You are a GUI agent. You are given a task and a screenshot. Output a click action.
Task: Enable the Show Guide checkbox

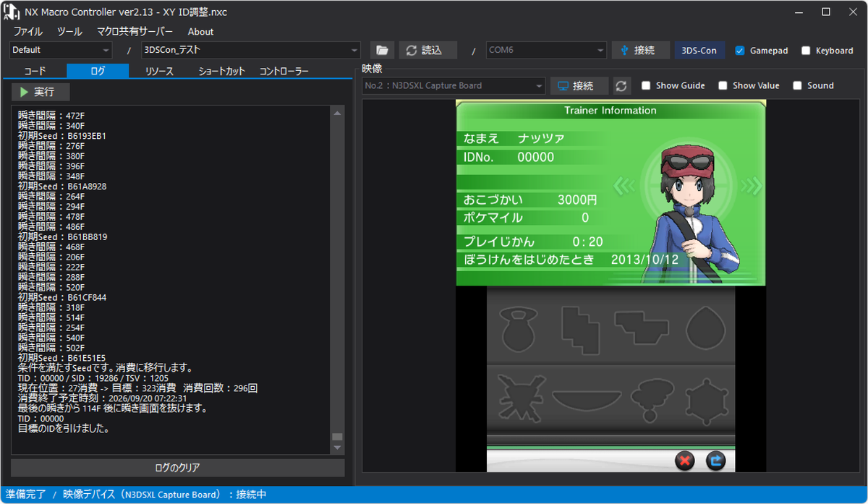click(646, 85)
